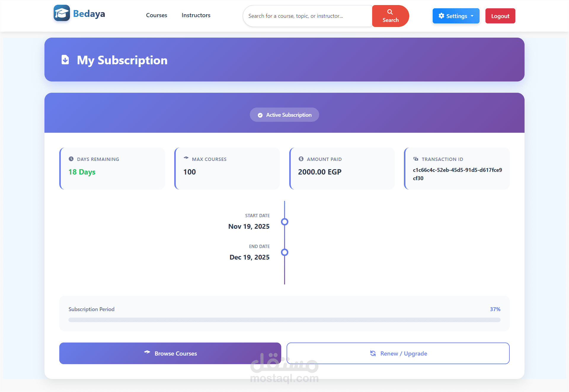Click the card icon by Transaction ID

click(x=416, y=159)
